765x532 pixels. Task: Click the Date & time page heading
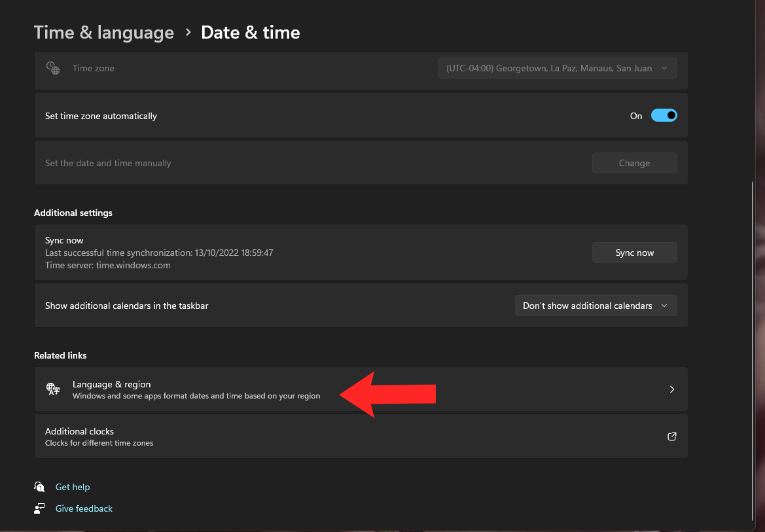[x=250, y=32]
